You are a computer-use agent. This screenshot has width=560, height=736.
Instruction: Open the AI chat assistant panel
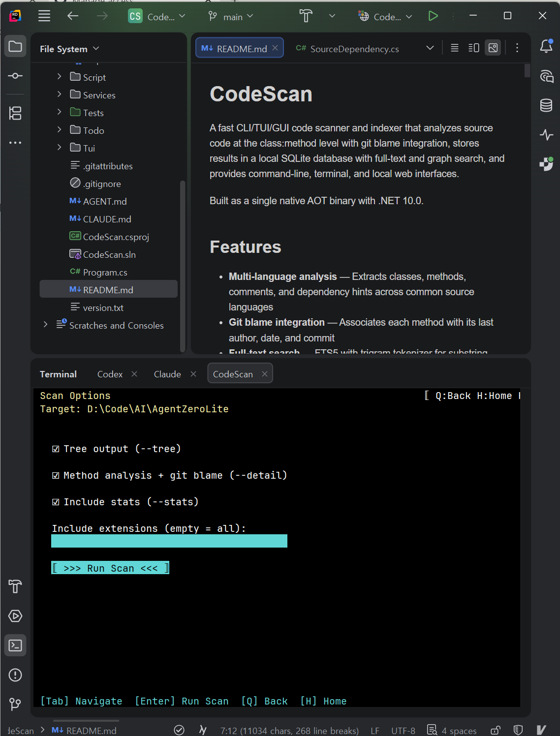click(546, 76)
